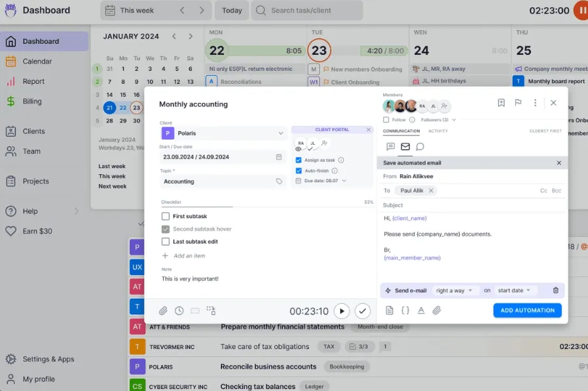
Task: Open the This week range selector
Action: [x=137, y=10]
